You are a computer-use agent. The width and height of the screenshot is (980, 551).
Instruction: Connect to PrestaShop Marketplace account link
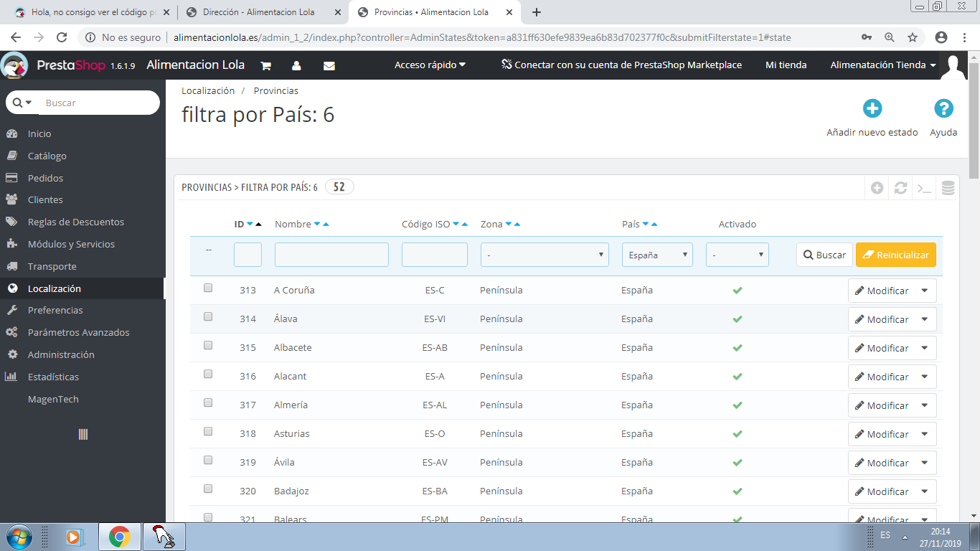[x=621, y=65]
